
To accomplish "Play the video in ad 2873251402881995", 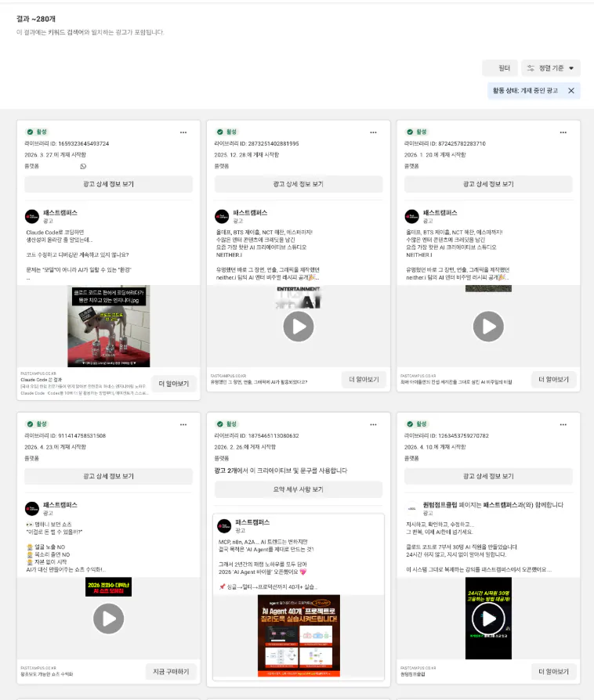I will click(299, 327).
